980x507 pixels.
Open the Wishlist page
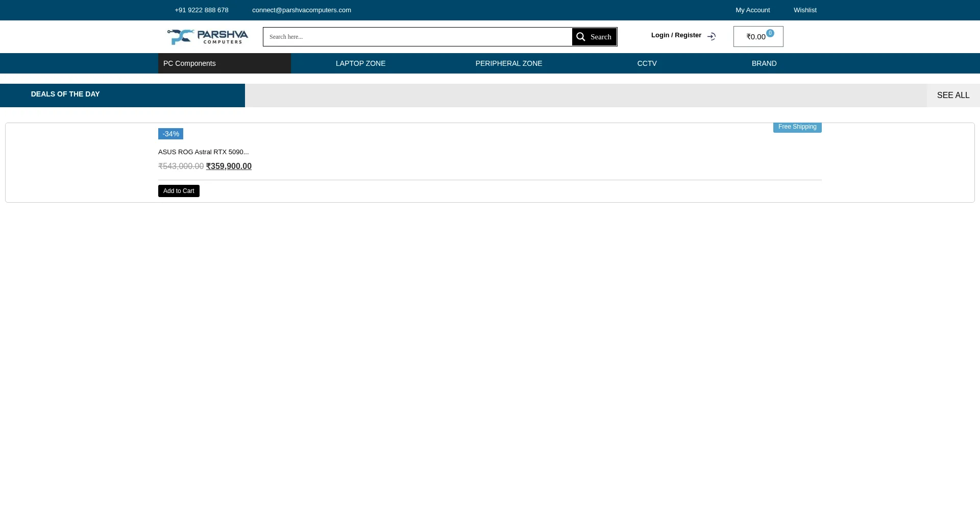[804, 10]
